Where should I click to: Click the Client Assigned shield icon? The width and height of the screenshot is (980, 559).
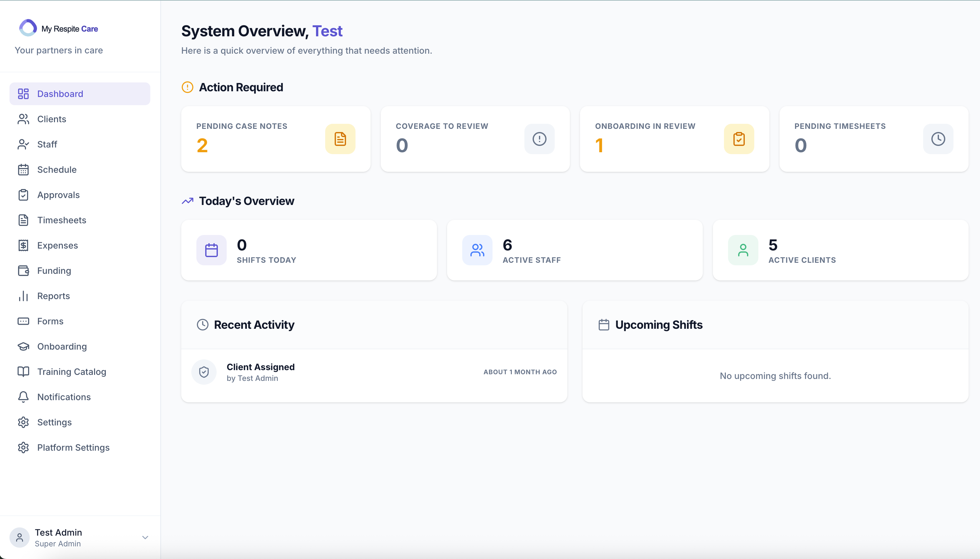point(204,372)
